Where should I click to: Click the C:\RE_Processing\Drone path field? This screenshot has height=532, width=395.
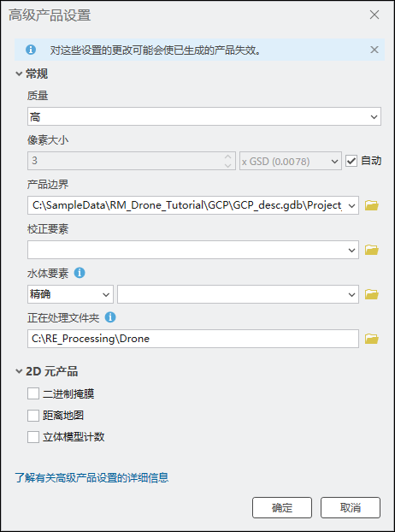[x=193, y=339]
